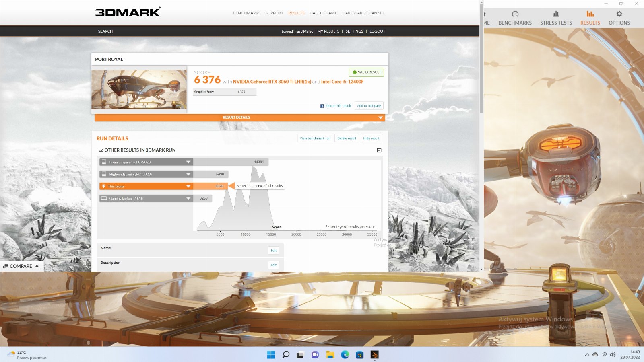Open Microsoft Store from the taskbar
Screen dimensions: 644x362
pyautogui.click(x=360, y=355)
